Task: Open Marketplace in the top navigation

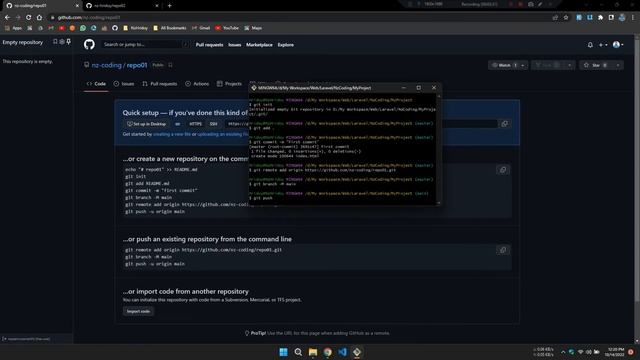Action: tap(259, 45)
